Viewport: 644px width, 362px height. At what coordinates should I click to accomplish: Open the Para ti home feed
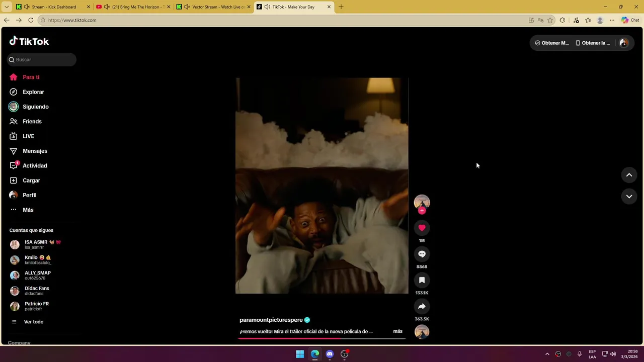[x=24, y=77]
